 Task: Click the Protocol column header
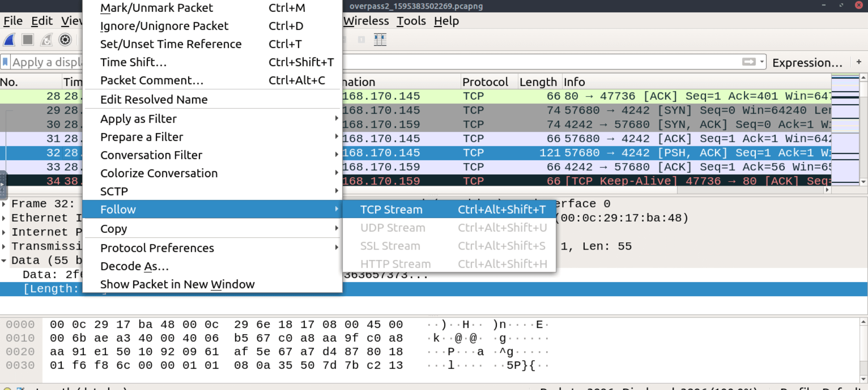pyautogui.click(x=485, y=82)
